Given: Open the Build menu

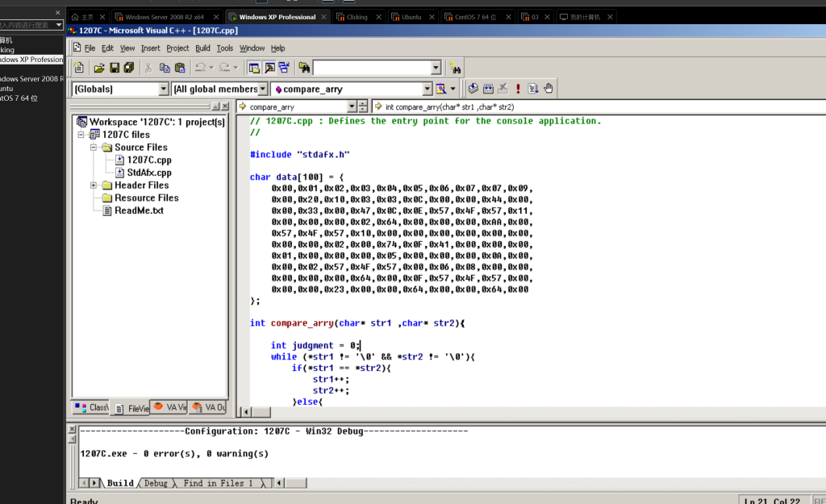Looking at the screenshot, I should coord(202,48).
